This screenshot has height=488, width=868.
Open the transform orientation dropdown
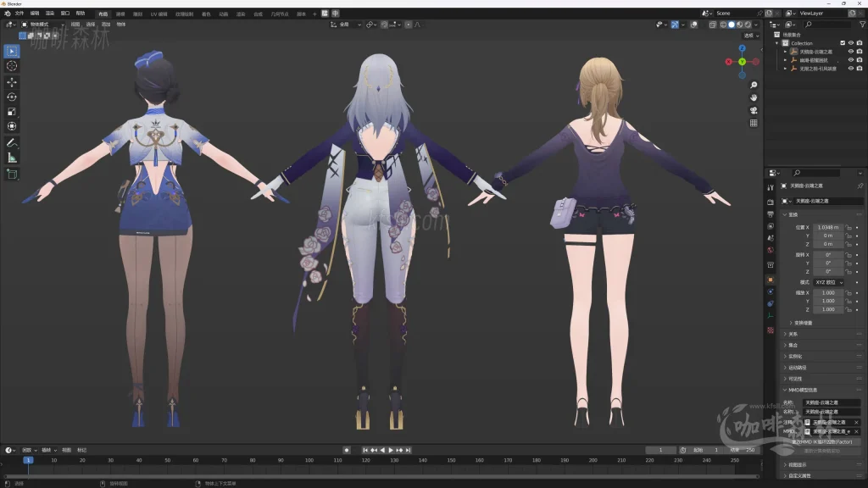pos(346,25)
